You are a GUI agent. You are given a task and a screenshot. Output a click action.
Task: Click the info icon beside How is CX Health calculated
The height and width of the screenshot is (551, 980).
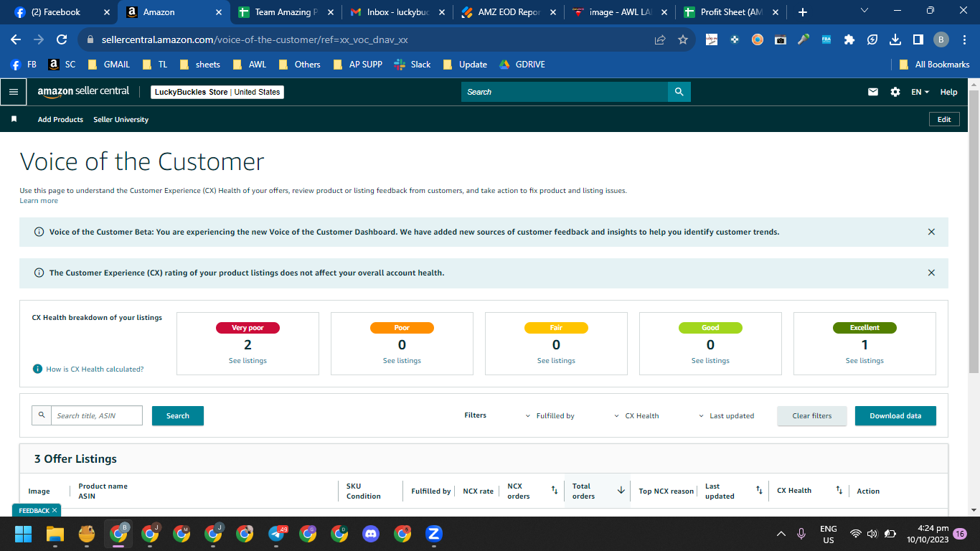click(x=37, y=369)
